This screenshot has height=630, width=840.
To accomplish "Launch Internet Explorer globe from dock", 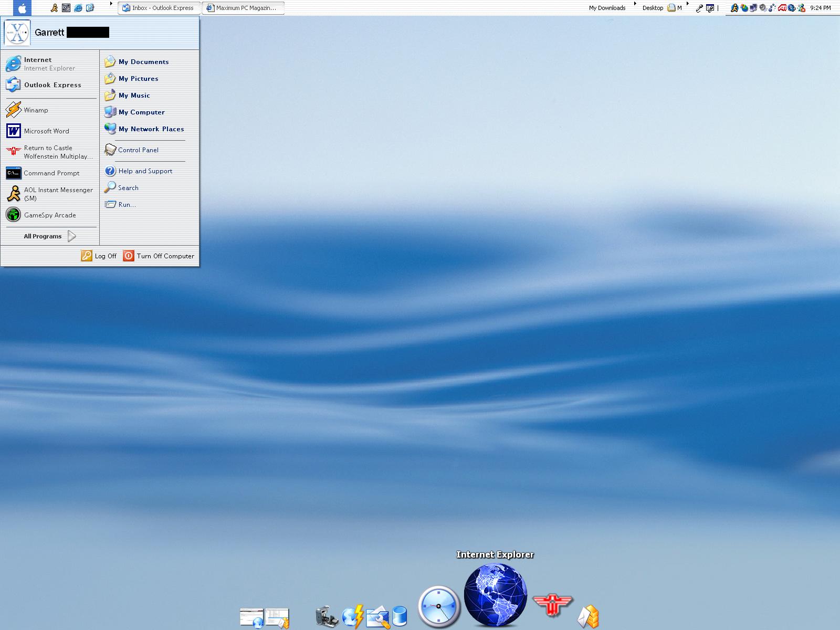I will 495,595.
